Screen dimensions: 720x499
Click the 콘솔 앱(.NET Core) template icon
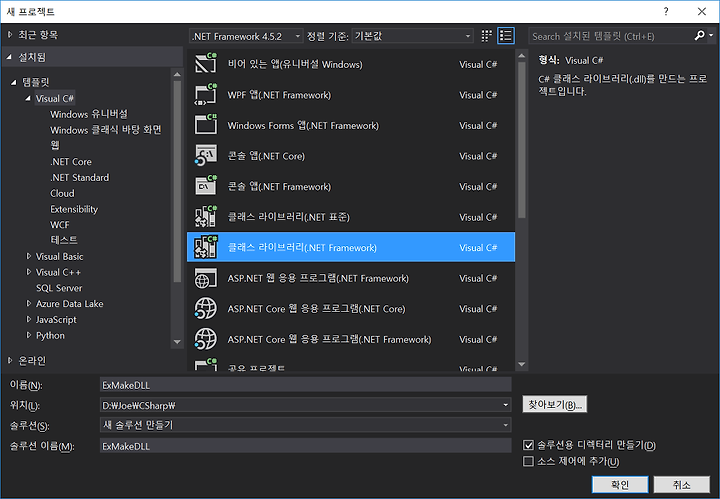[206, 155]
